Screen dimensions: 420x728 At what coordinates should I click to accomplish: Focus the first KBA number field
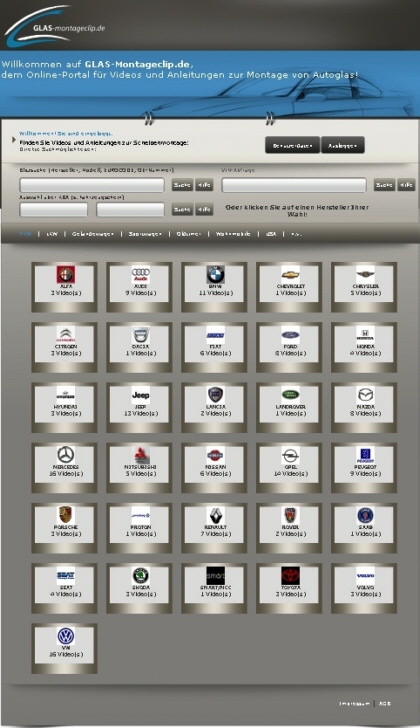[53, 209]
